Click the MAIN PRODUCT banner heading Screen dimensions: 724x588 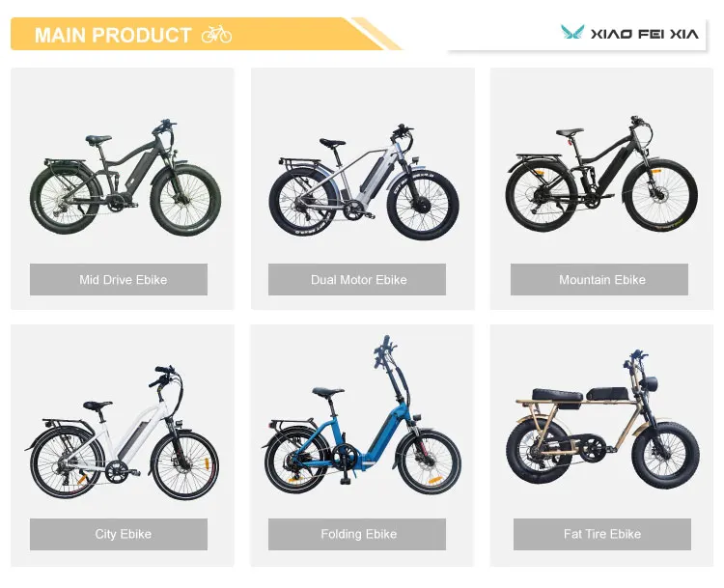[x=113, y=35]
